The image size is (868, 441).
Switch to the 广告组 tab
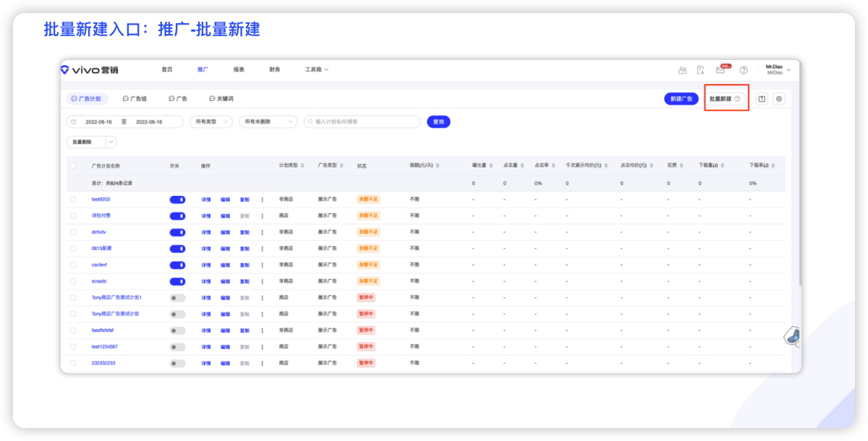[x=135, y=98]
